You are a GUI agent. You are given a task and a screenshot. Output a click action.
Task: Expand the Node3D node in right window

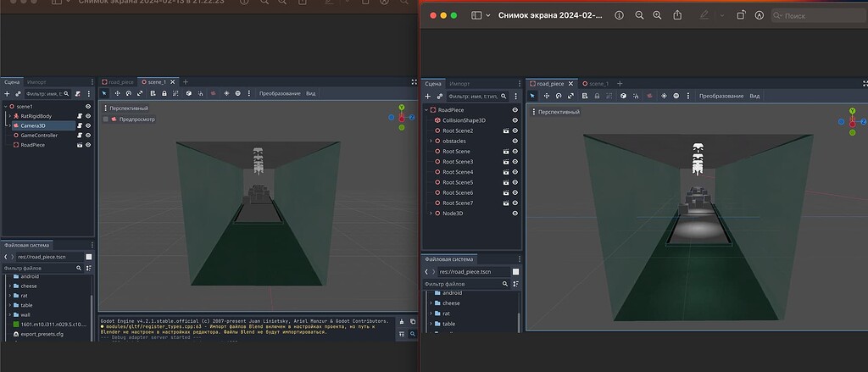click(x=431, y=214)
